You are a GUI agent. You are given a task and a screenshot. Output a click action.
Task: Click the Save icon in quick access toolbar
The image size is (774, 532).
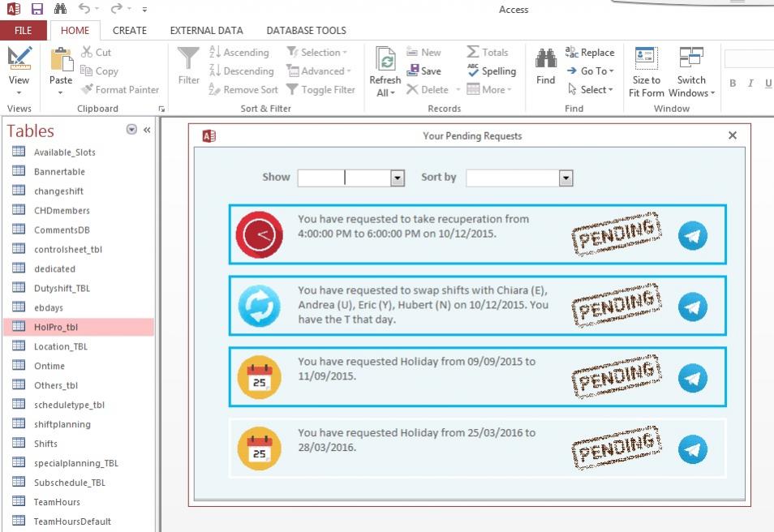tap(37, 9)
